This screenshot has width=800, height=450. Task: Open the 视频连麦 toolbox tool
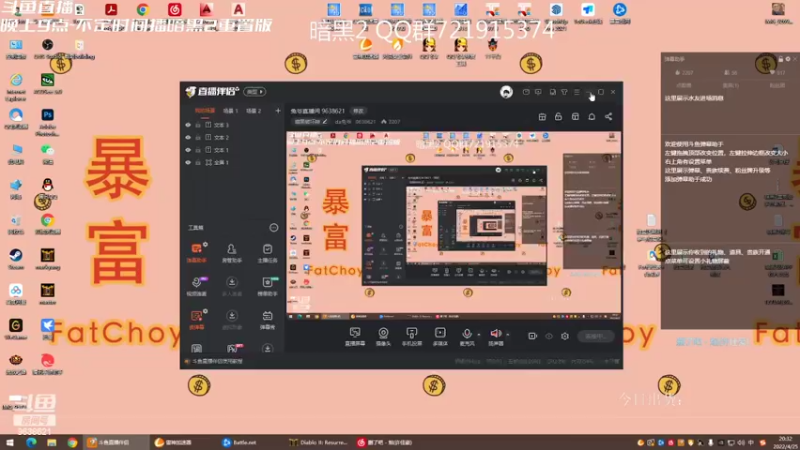[196, 286]
